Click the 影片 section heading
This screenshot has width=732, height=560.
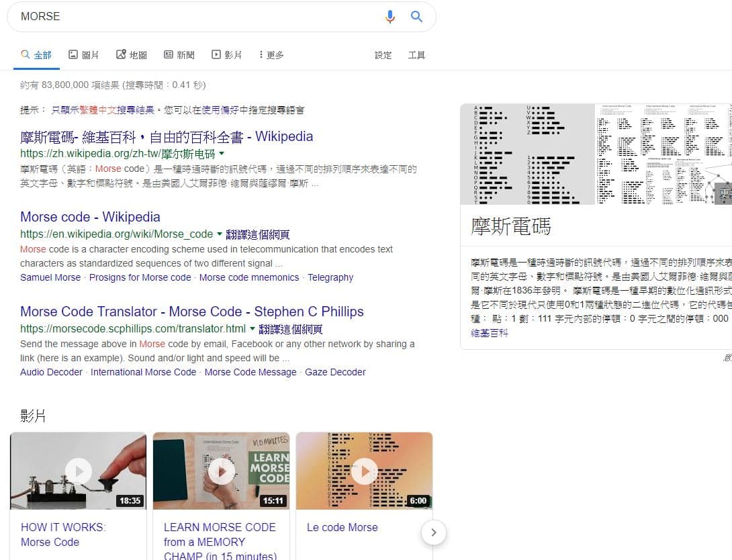pos(33,416)
